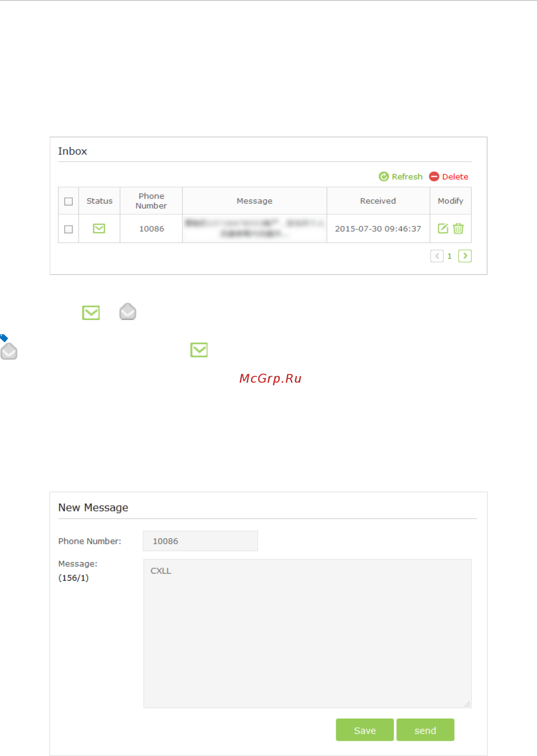This screenshot has height=756, width=537.
Task: Click the Received column header
Action: (378, 201)
